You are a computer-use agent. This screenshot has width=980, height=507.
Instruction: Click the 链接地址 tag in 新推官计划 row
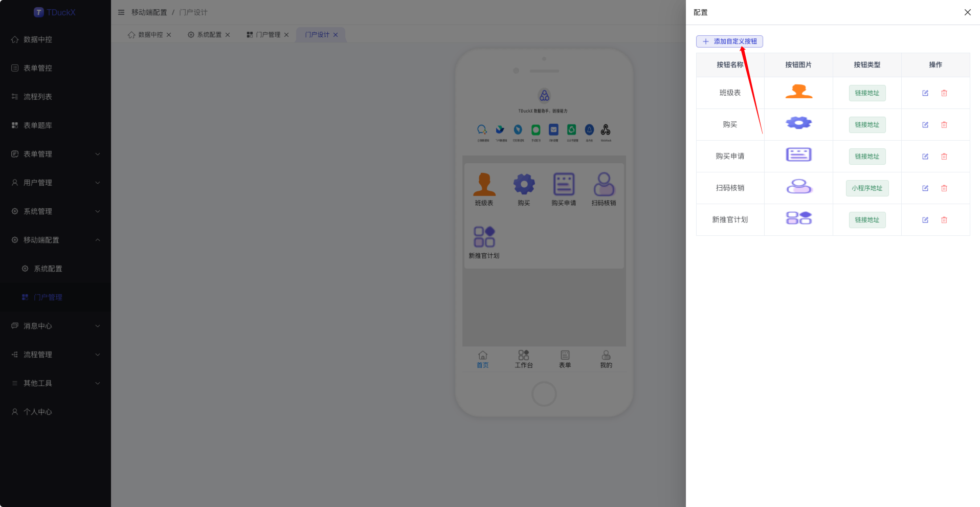[x=867, y=220]
